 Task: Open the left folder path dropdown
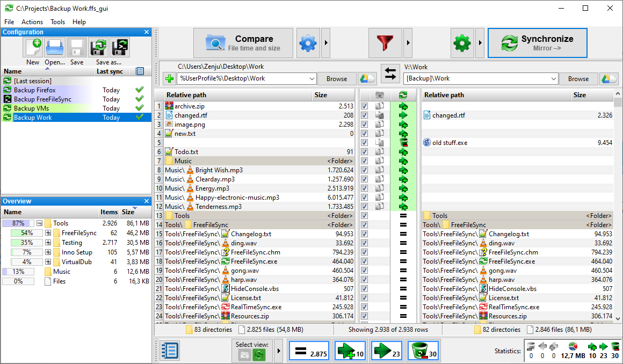pyautogui.click(x=310, y=78)
